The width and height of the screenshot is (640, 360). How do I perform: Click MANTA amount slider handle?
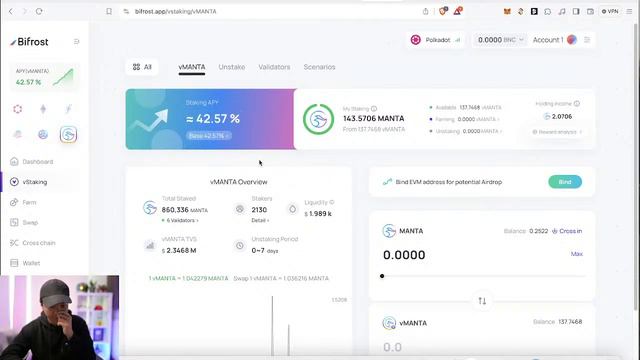382,276
